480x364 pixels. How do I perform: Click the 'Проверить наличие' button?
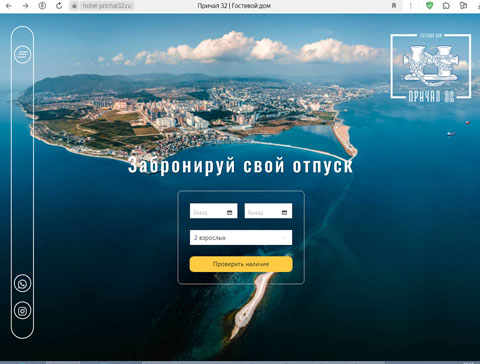point(241,264)
